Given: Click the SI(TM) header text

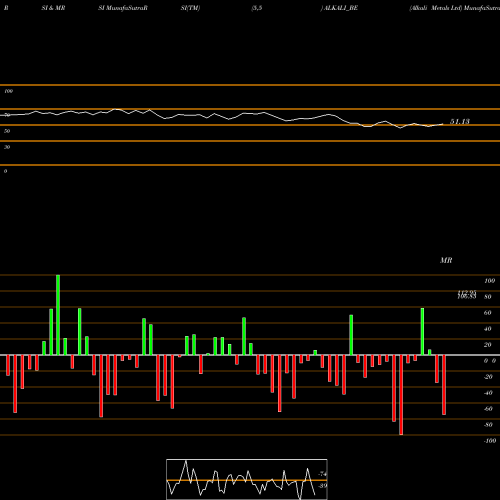Looking at the screenshot, I should (x=190, y=8).
